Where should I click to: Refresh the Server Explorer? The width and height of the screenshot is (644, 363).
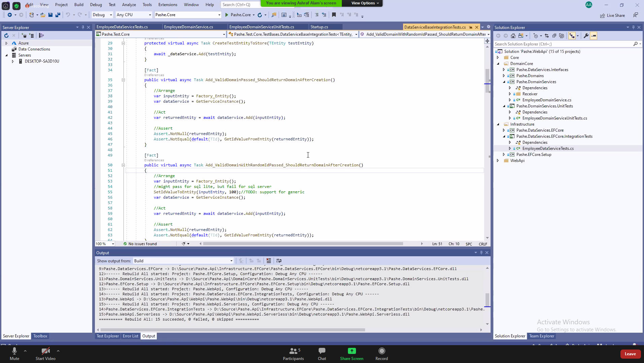[x=6, y=35]
